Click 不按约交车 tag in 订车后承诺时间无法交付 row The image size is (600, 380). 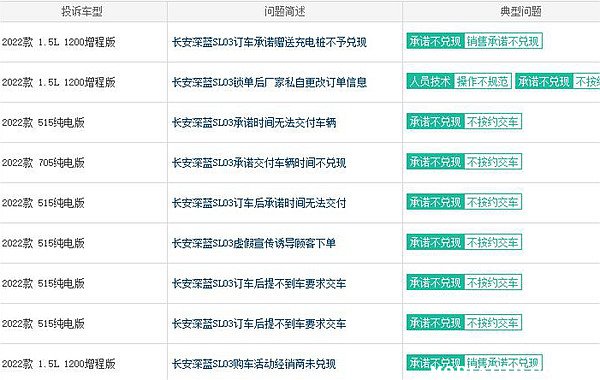point(493,202)
